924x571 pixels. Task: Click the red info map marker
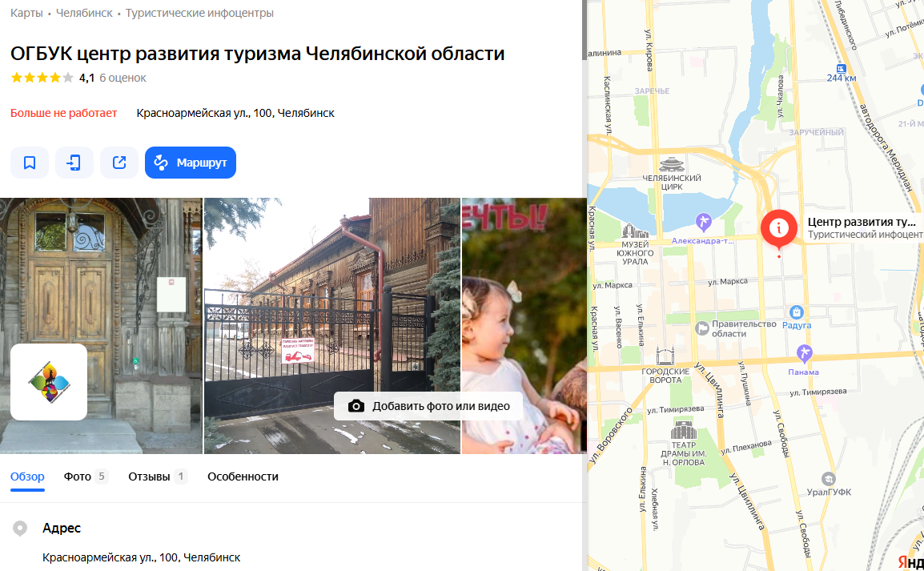pyautogui.click(x=778, y=228)
